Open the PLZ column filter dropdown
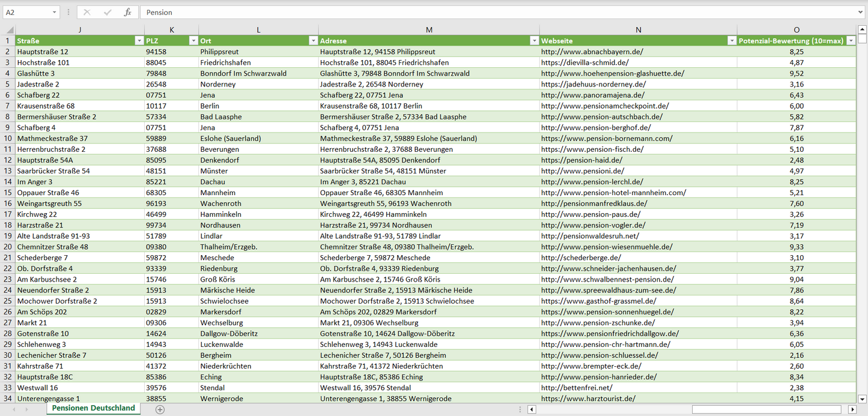The height and width of the screenshot is (416, 868). tap(193, 41)
